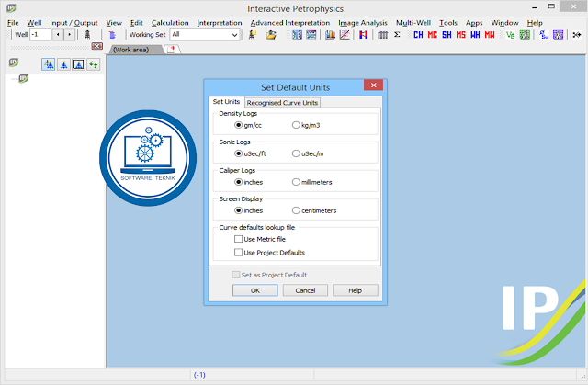Open the log plot icon with blue tracks
This screenshot has width=588, height=385.
pyautogui.click(x=297, y=35)
